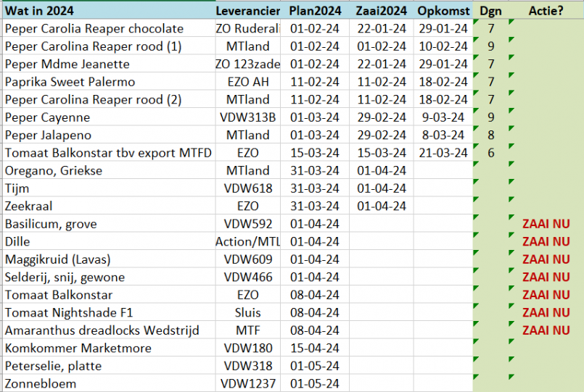Select the VDW313B supplier cell
The height and width of the screenshot is (392, 584).
247,117
